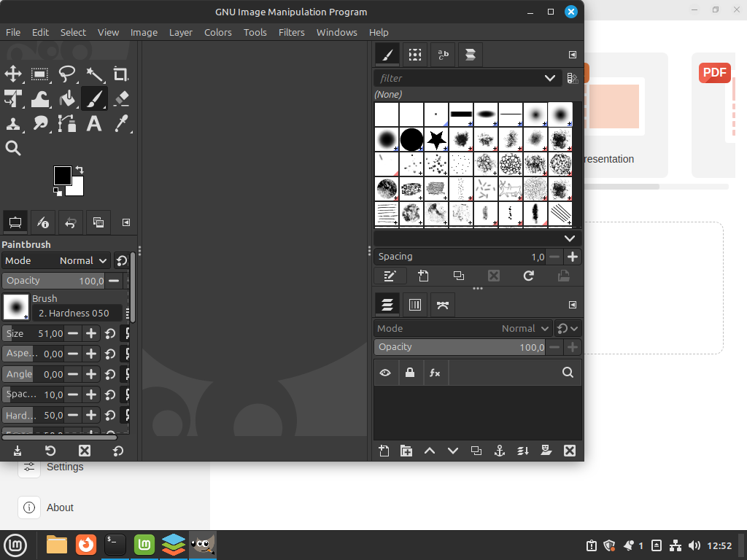The width and height of the screenshot is (747, 560).
Task: Select the Text tool
Action: [94, 123]
